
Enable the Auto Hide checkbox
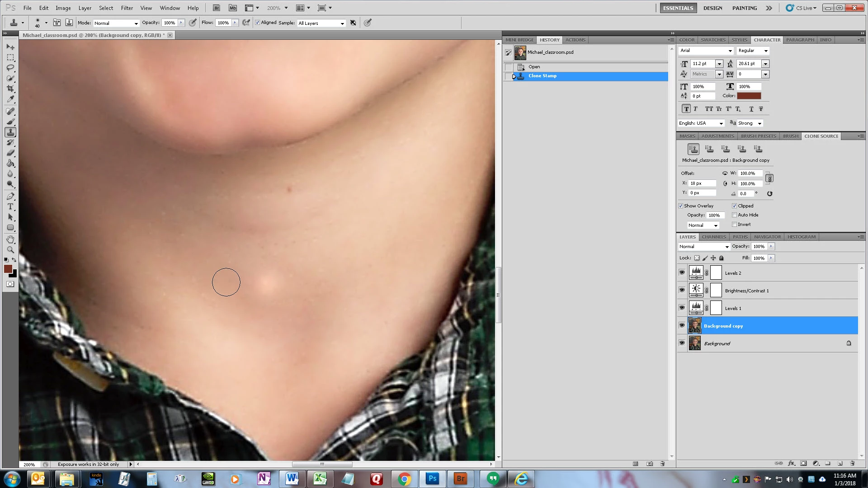pyautogui.click(x=735, y=215)
